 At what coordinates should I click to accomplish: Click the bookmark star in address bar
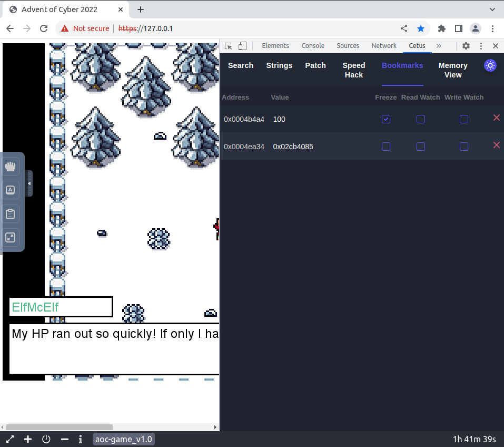coord(421,28)
